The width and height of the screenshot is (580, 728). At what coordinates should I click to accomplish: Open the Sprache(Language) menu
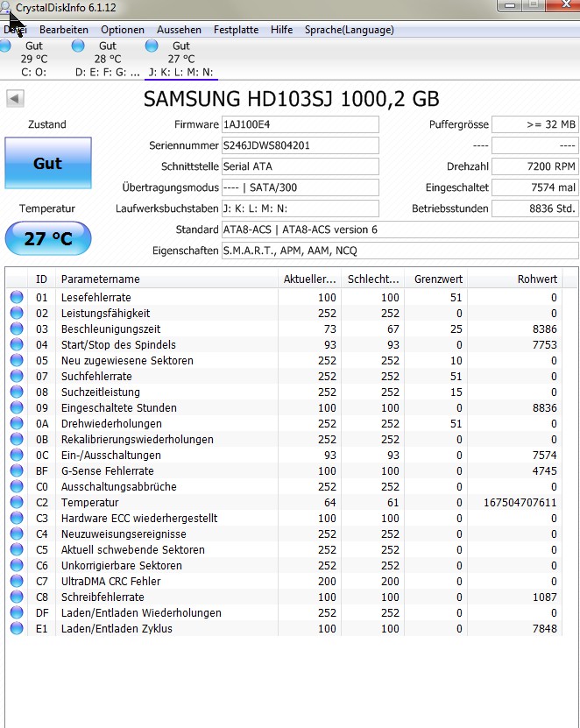pyautogui.click(x=350, y=30)
